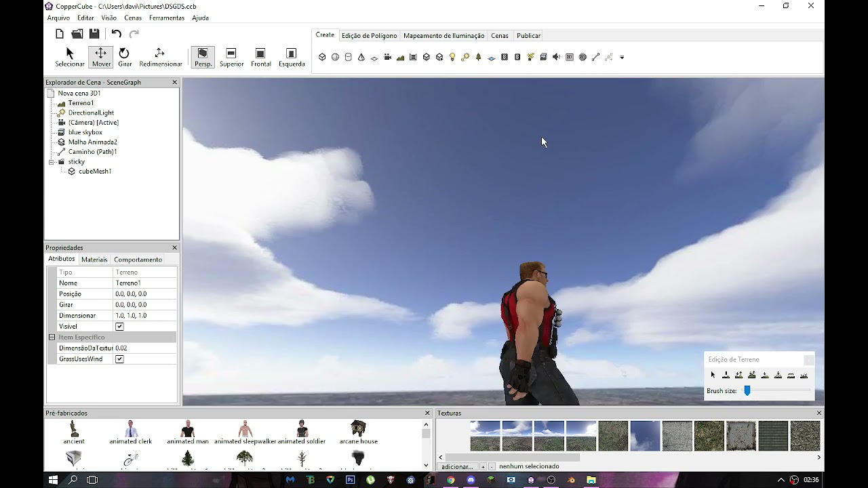Image resolution: width=868 pixels, height=488 pixels.
Task: Adjust the Brush size slider handle
Action: [747, 391]
